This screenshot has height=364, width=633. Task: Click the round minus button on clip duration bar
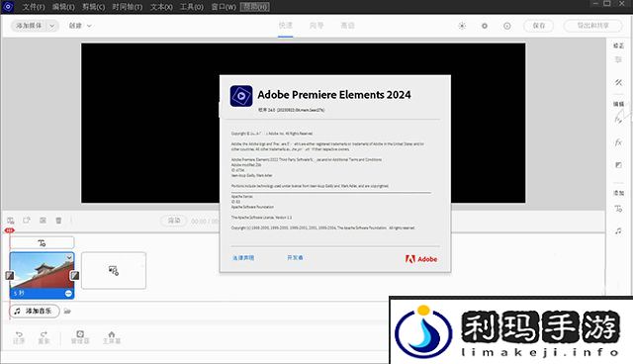pyautogui.click(x=68, y=294)
